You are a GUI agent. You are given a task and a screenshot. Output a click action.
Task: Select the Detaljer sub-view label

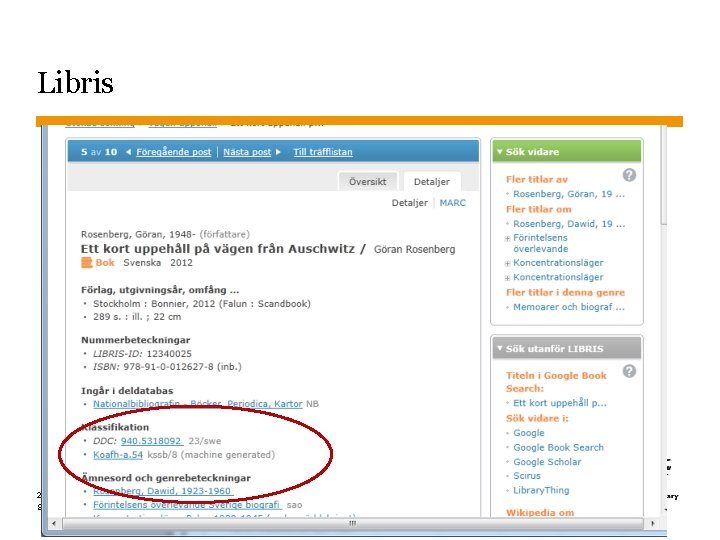point(409,202)
